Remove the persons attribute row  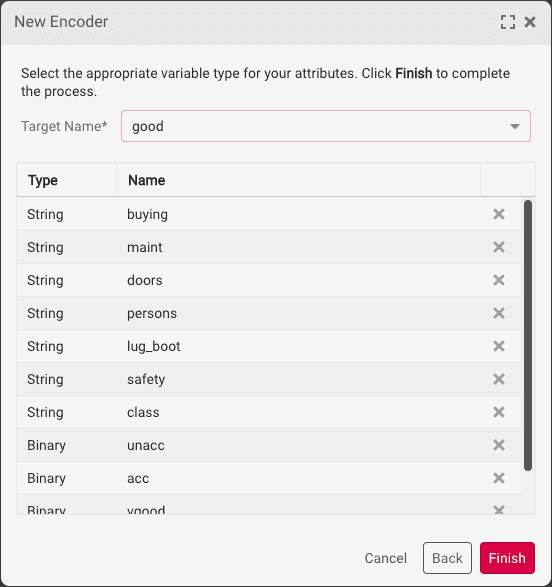click(498, 313)
